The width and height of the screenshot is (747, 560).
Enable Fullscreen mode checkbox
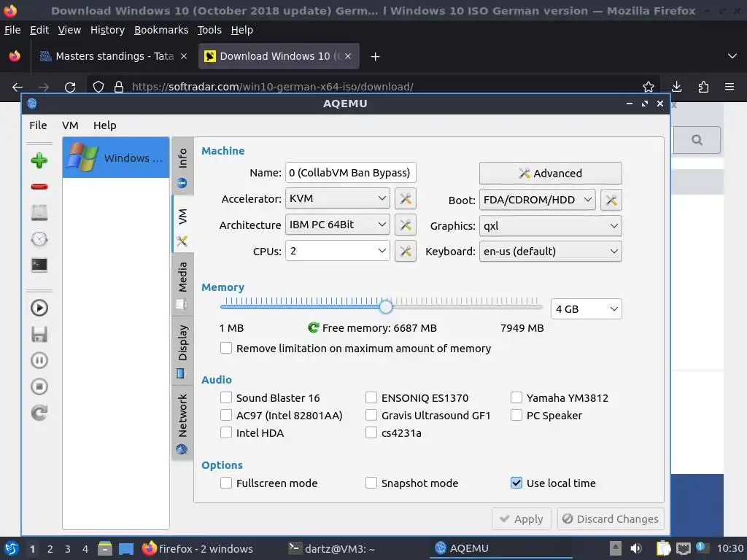226,483
